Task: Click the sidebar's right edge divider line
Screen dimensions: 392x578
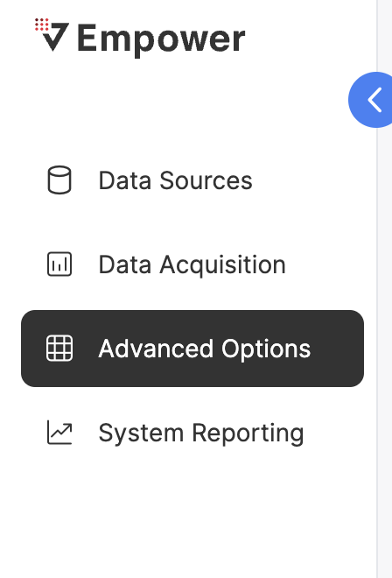Action: 378,332
